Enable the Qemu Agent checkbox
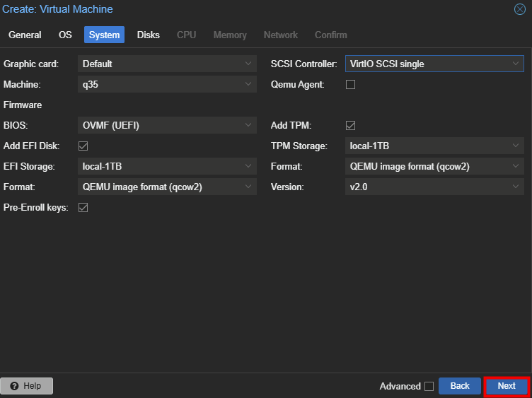Screen dimensions: 532x398 [350, 84]
